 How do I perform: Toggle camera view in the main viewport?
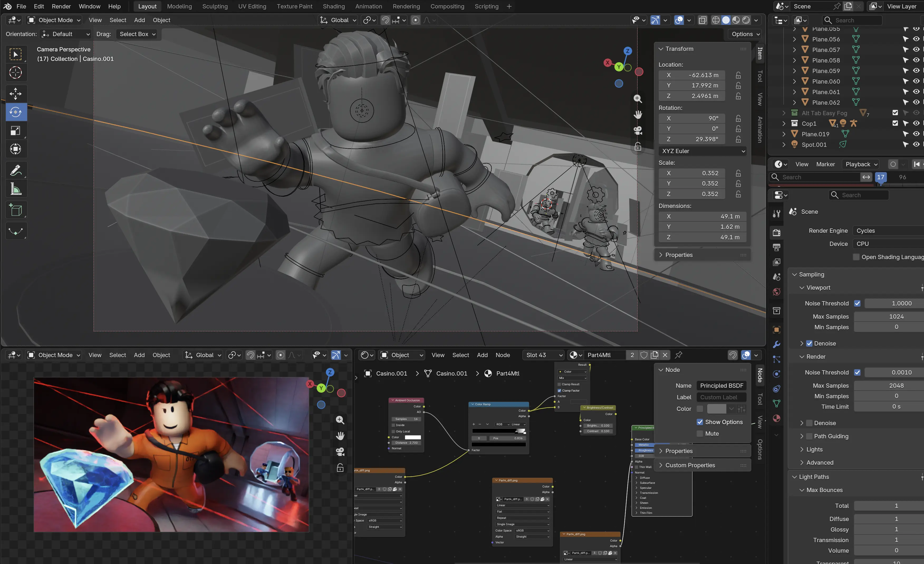point(638,130)
